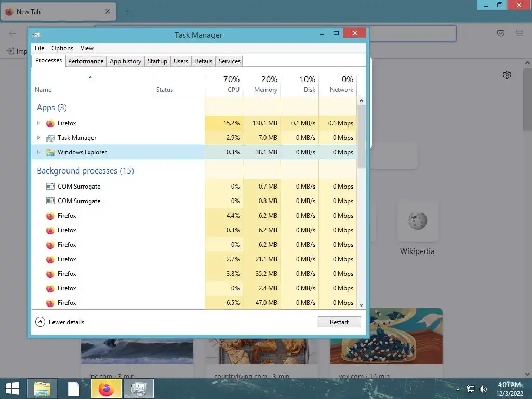Expand the Windows Explorer process group
532x399 pixels.
(38, 152)
